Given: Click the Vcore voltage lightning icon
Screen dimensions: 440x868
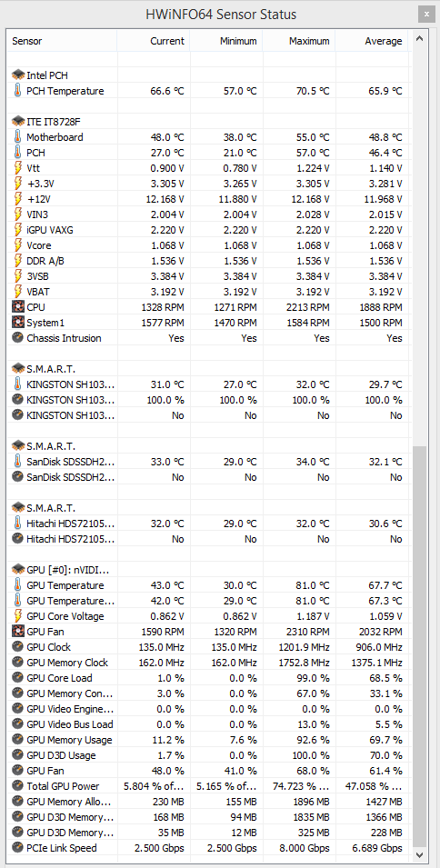Looking at the screenshot, I should pyautogui.click(x=17, y=245).
